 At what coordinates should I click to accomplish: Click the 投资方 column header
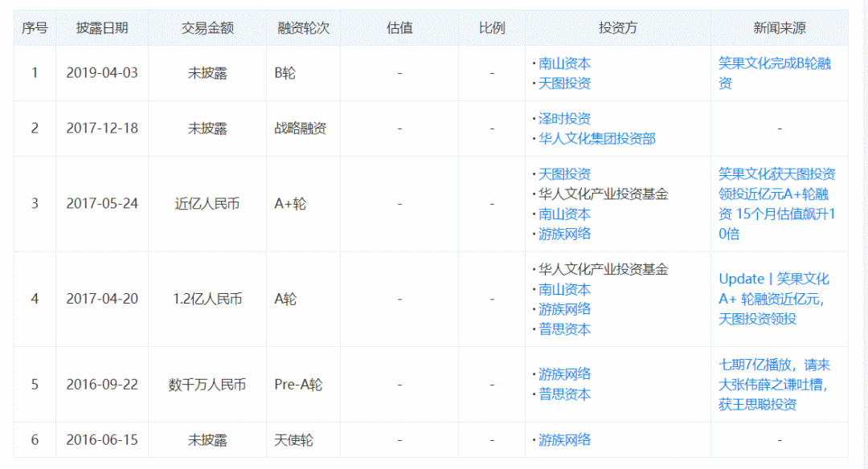point(618,28)
